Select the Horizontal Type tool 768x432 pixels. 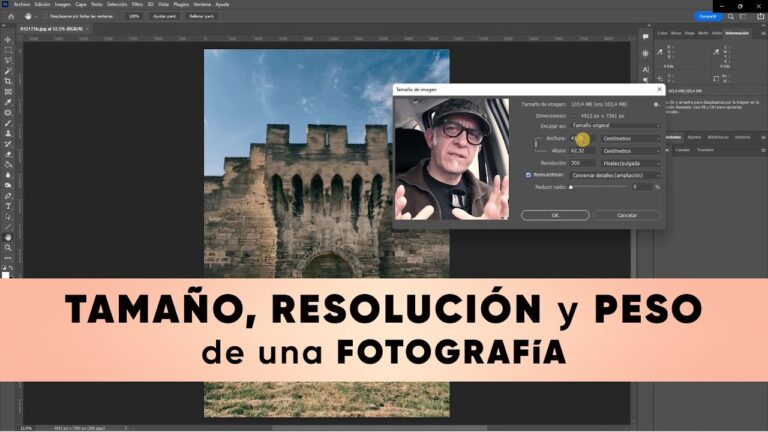point(8,205)
